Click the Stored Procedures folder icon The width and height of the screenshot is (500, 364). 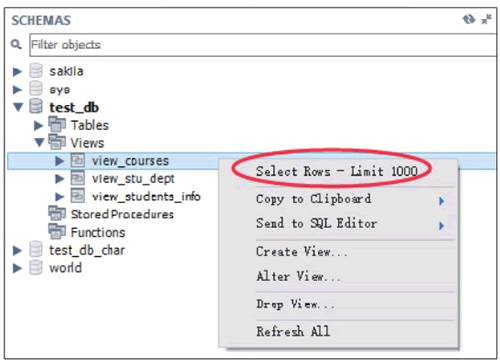click(x=57, y=213)
